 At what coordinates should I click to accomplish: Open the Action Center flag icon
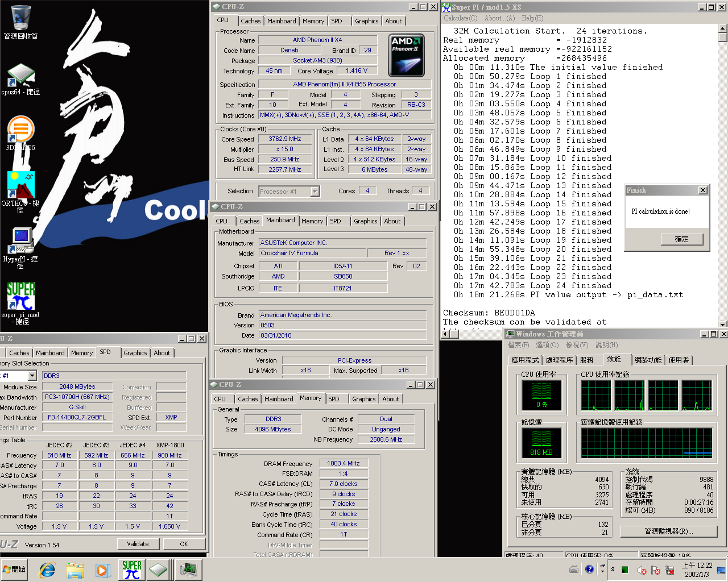tap(656, 570)
